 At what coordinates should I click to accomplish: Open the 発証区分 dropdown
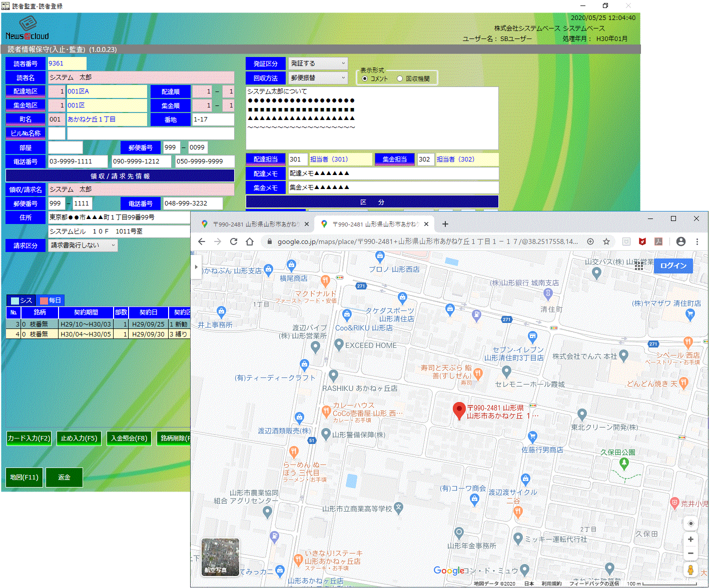[318, 63]
